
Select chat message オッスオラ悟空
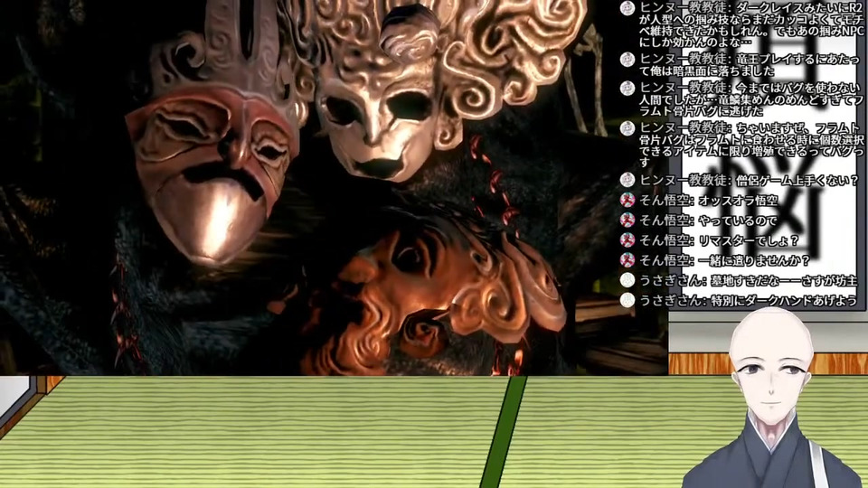(709, 201)
